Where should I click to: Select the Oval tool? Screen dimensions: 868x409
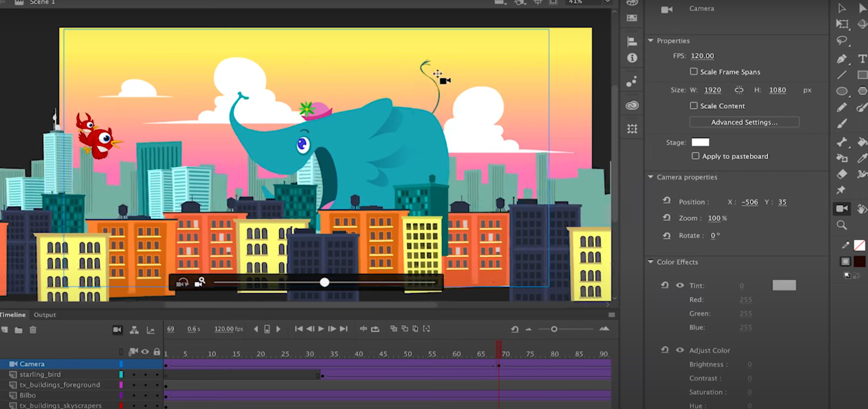click(842, 91)
